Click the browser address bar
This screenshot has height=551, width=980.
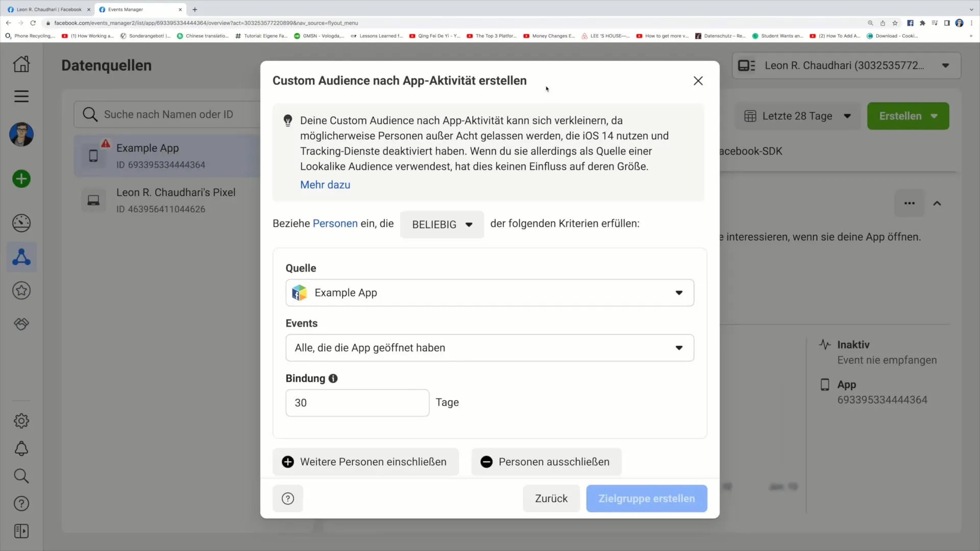pos(454,23)
